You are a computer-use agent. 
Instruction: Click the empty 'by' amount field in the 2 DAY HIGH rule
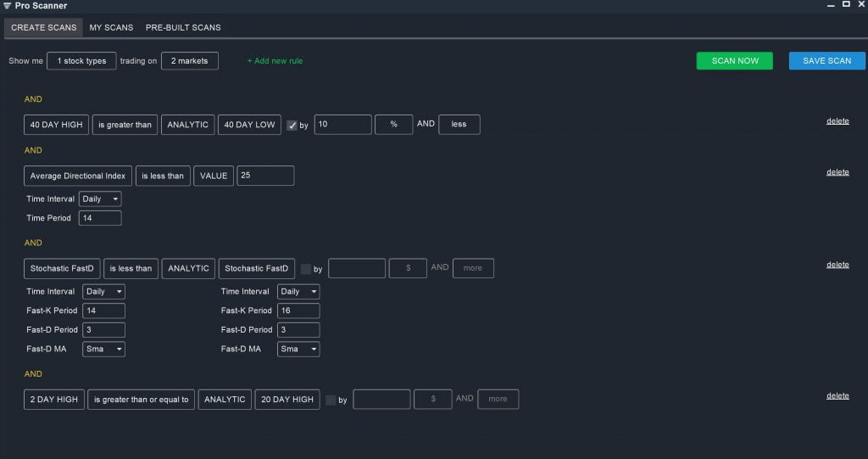(381, 399)
